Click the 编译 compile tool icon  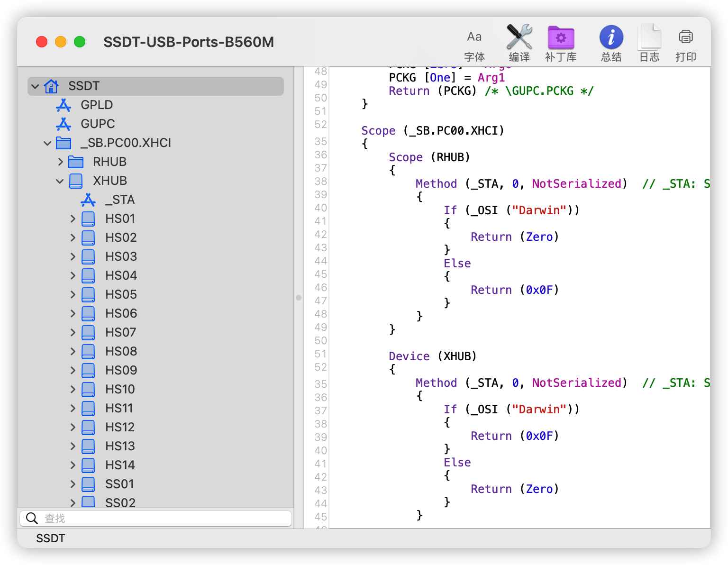tap(519, 37)
